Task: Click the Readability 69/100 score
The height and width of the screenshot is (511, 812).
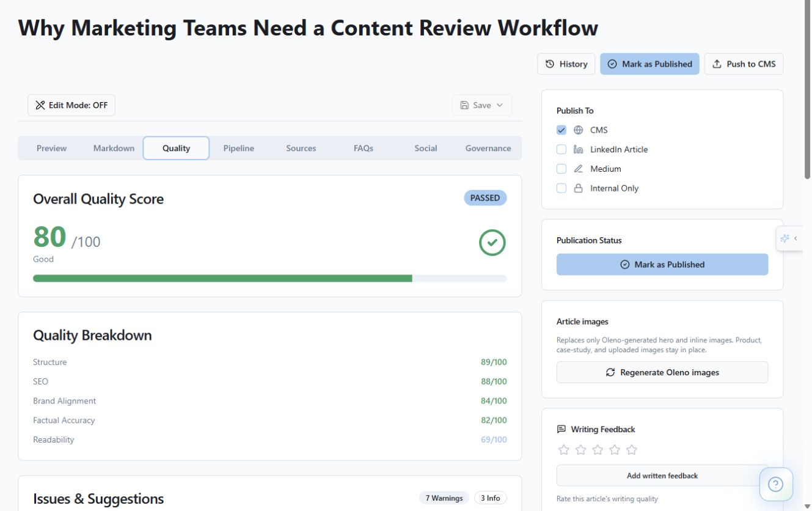Action: [x=494, y=440]
